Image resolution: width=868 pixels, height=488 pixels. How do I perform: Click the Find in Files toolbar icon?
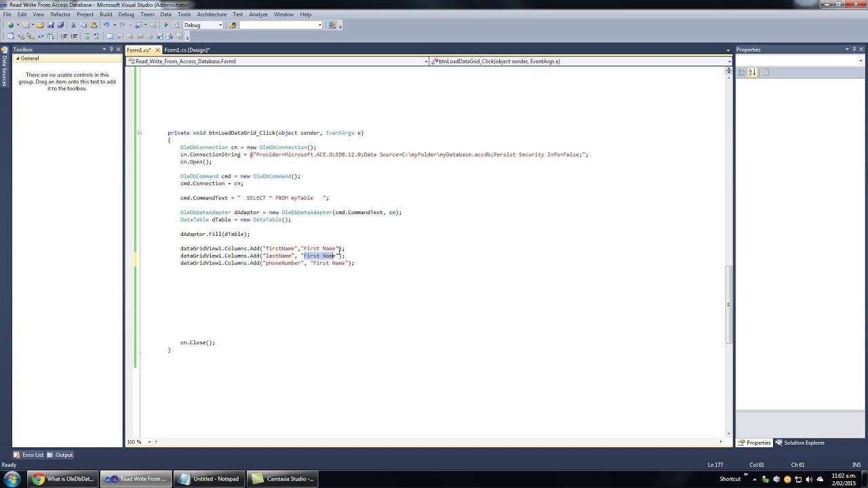pos(233,25)
